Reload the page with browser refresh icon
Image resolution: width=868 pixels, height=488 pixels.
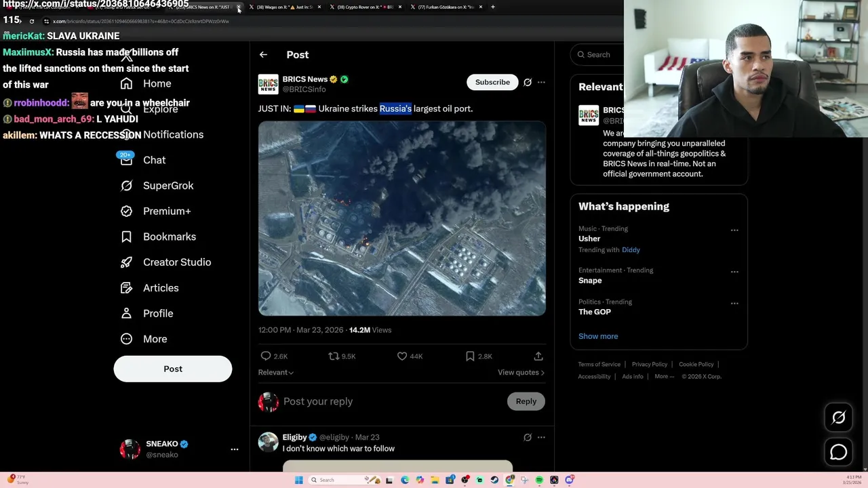pyautogui.click(x=31, y=21)
